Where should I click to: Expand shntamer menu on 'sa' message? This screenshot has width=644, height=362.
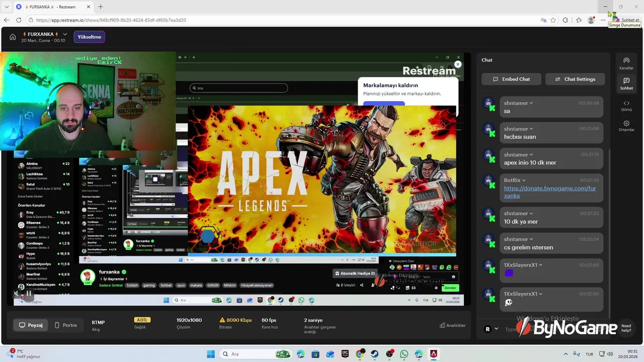[x=531, y=103]
